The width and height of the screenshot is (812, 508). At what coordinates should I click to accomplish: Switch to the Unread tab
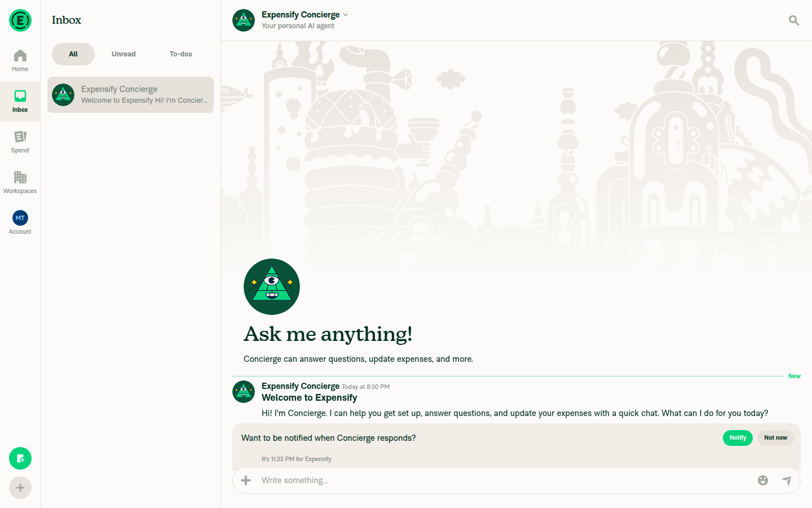point(123,54)
